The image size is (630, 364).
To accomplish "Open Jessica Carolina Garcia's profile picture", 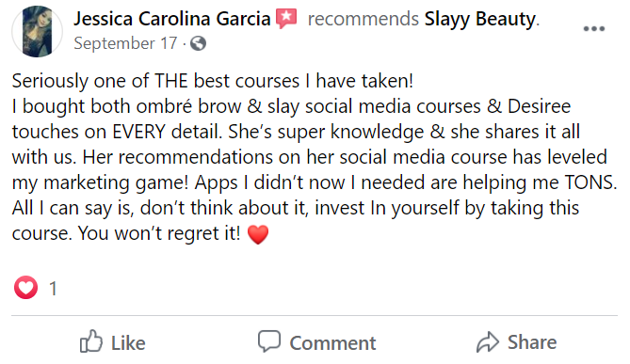I will pyautogui.click(x=37, y=31).
